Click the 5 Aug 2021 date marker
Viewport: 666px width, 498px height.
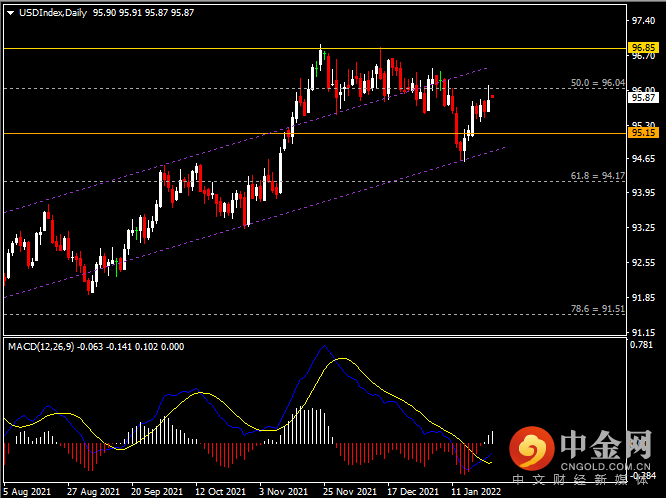tap(28, 492)
